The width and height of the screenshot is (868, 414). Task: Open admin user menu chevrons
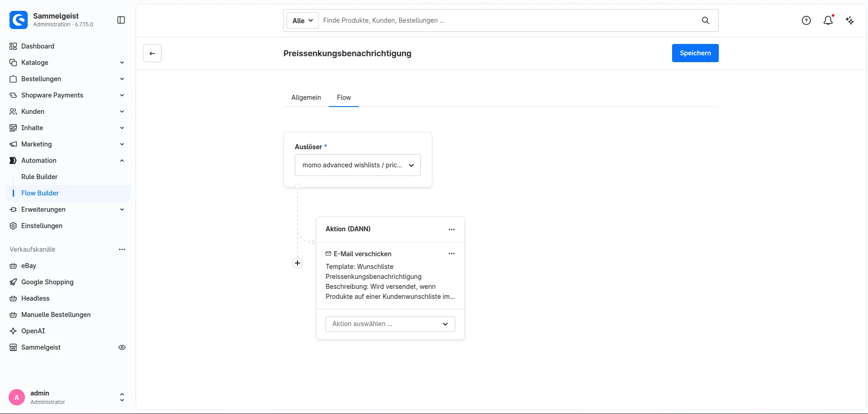coord(122,397)
